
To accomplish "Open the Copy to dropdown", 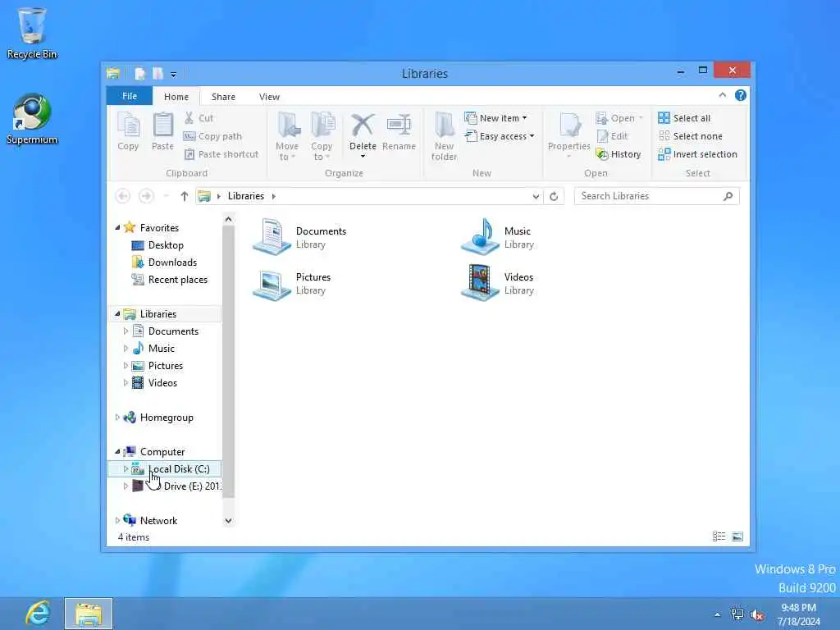I will (x=322, y=137).
